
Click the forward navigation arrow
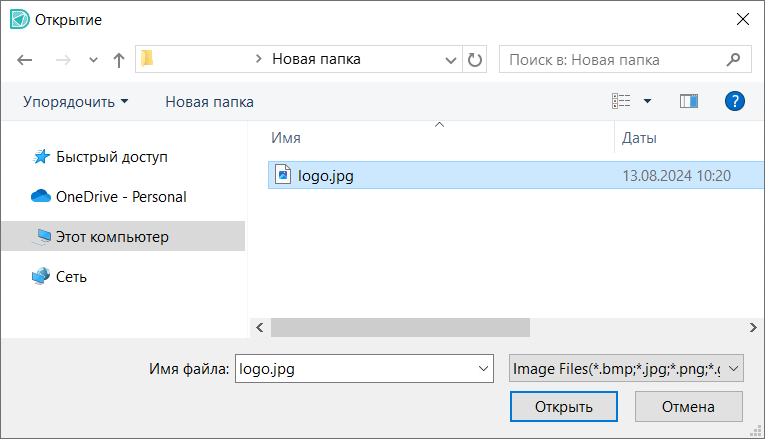click(x=62, y=60)
